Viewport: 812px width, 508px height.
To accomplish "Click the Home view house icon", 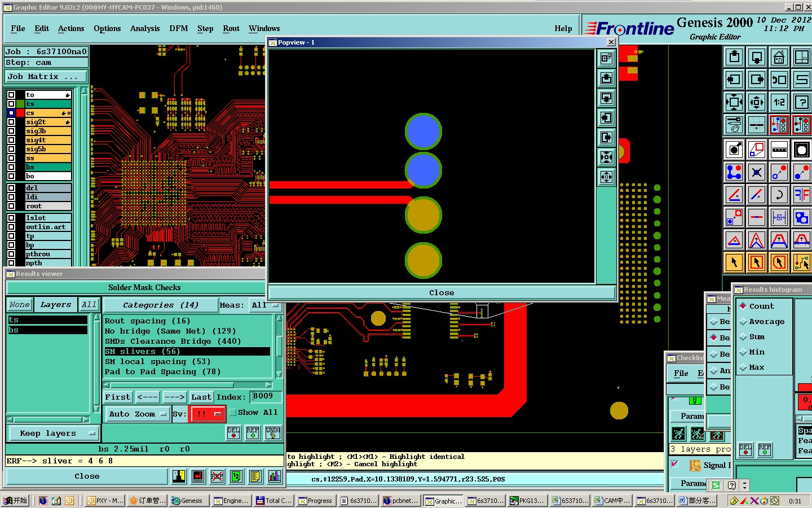I will pos(779,57).
